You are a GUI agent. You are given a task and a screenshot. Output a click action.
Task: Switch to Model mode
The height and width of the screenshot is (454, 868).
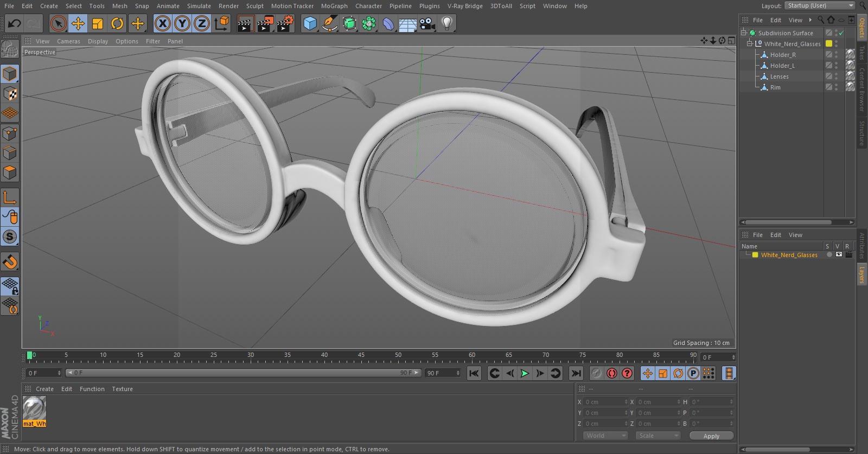[x=10, y=74]
